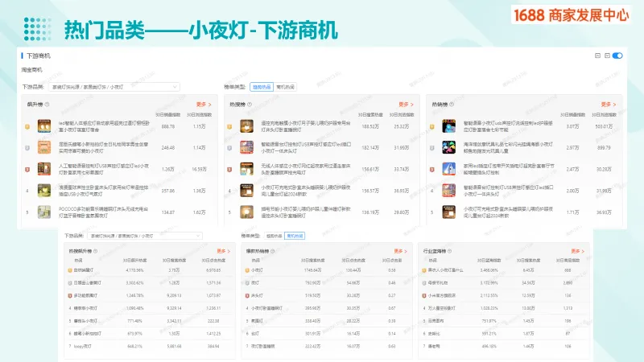Select 商机热词 list type in upper panel

coord(285,86)
